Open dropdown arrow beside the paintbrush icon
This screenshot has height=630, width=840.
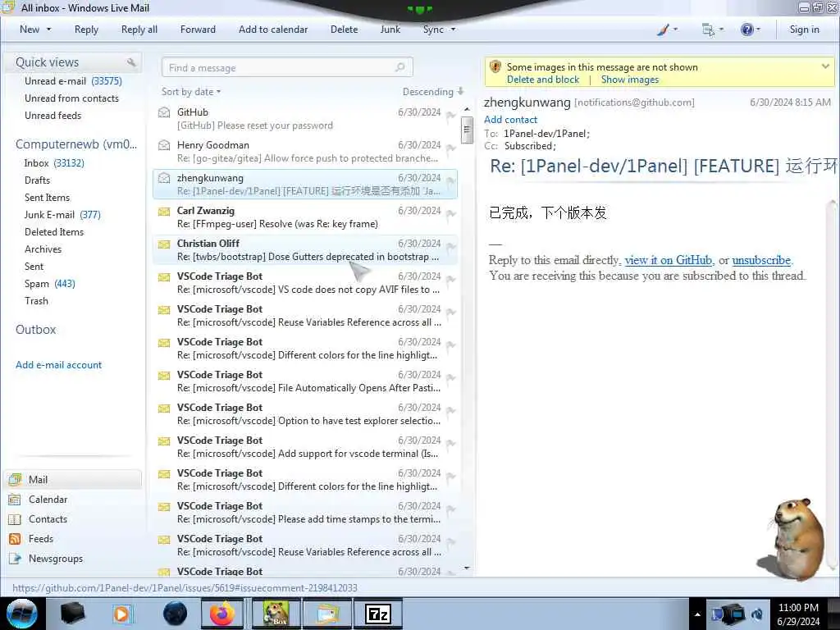[676, 30]
